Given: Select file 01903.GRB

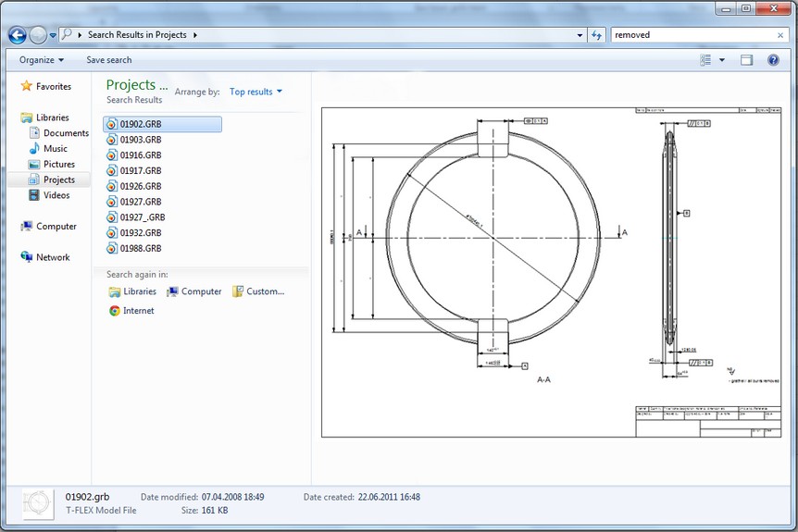Looking at the screenshot, I should (x=141, y=140).
